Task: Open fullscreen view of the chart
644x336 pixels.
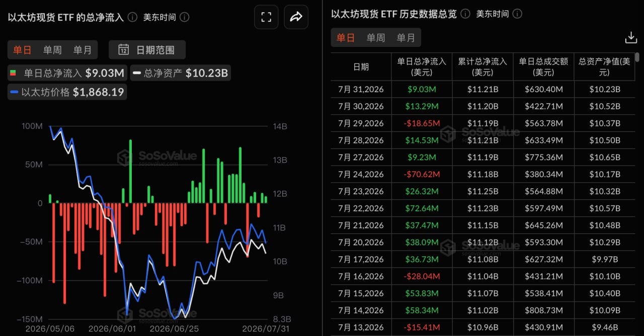Action: 267,17
